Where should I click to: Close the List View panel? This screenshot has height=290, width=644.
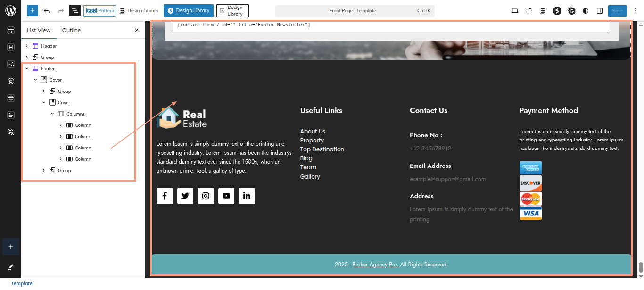tap(137, 30)
